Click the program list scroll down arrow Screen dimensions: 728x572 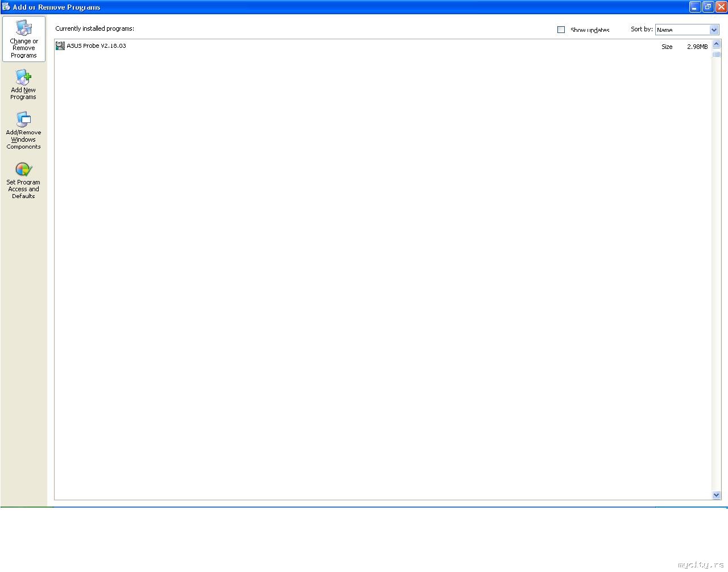pos(716,495)
